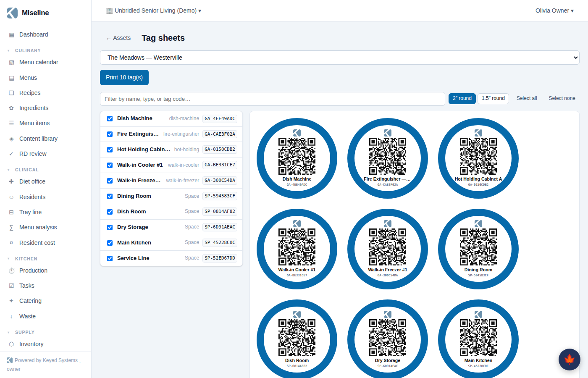This screenshot has width=588, height=378.
Task: Click the Menu analysis sigma icon
Action: (x=11, y=228)
